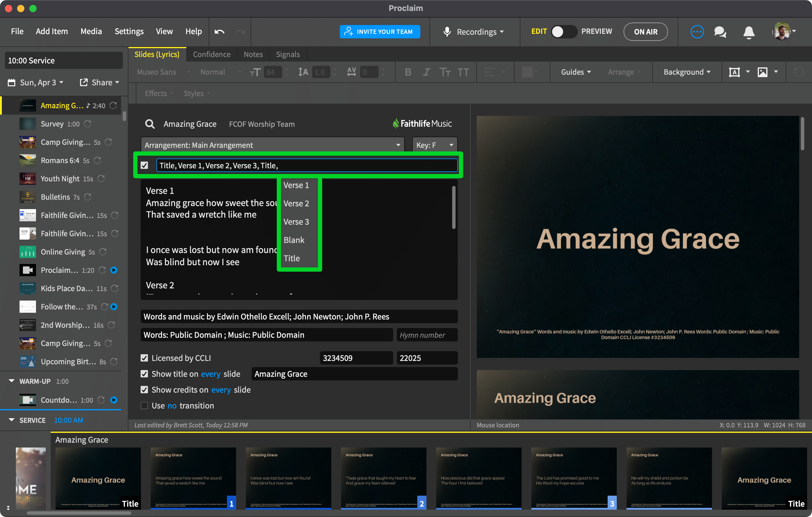Choose Blank from the suggestion list

click(x=294, y=240)
